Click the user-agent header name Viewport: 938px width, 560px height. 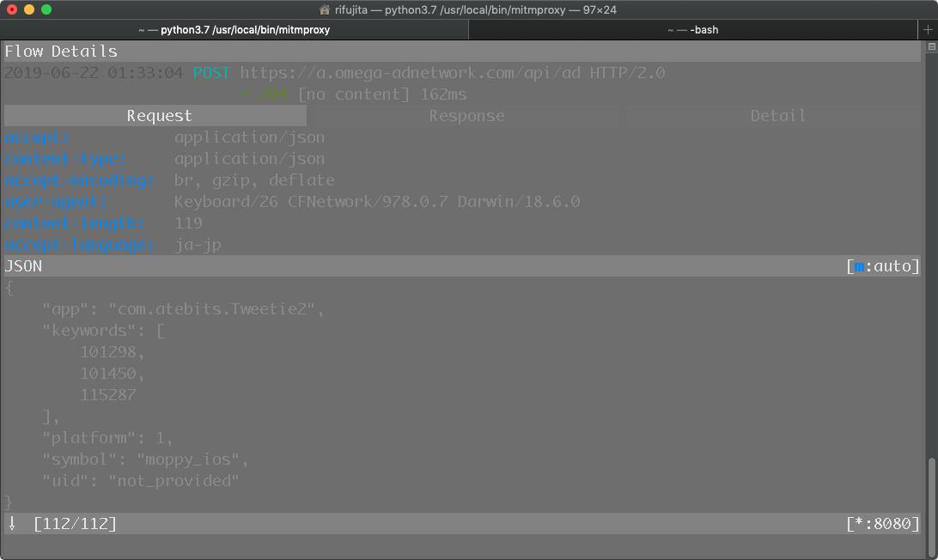click(x=56, y=202)
